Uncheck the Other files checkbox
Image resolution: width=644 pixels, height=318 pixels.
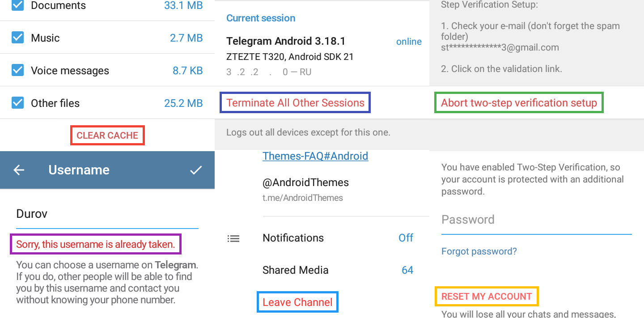17,103
